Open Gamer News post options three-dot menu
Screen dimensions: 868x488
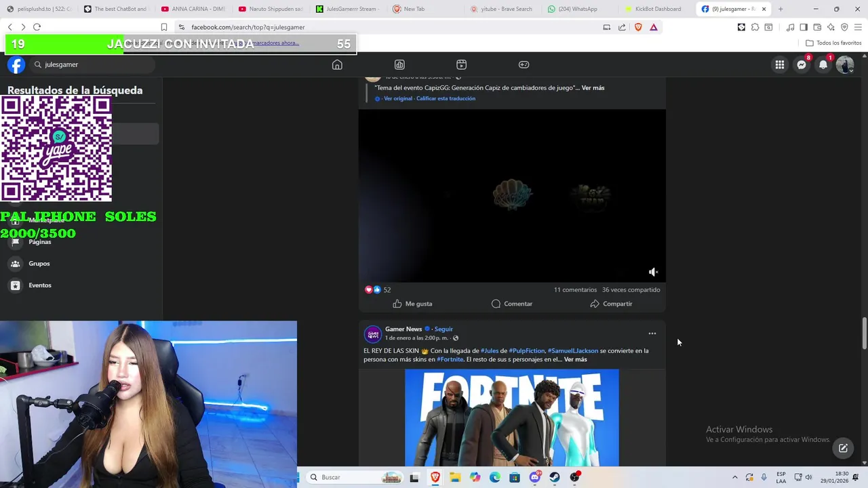click(x=652, y=333)
